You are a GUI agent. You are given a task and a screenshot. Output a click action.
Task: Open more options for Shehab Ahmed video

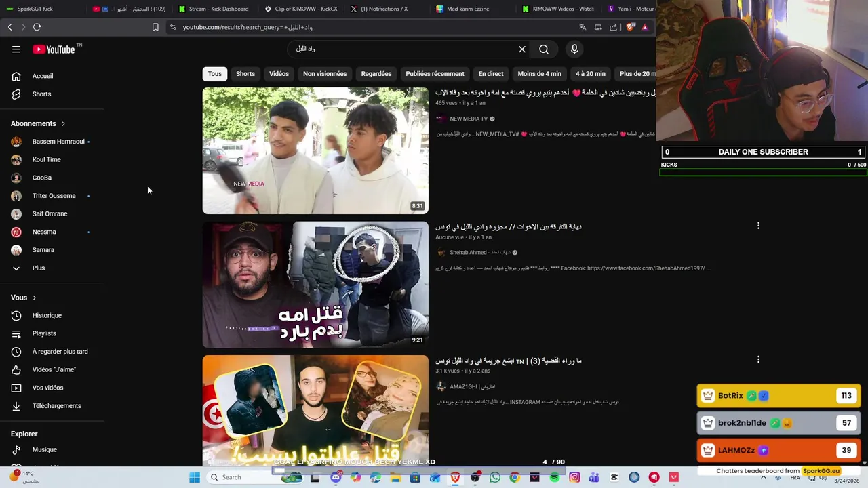[758, 226]
